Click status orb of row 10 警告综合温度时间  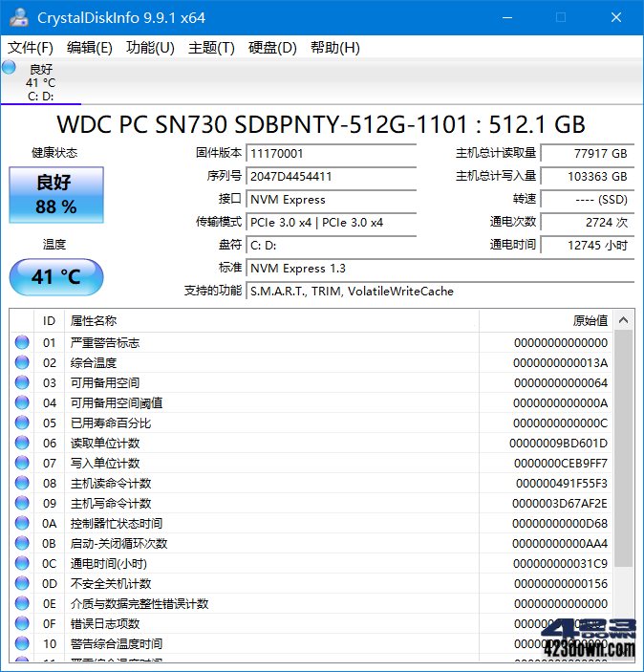click(22, 643)
